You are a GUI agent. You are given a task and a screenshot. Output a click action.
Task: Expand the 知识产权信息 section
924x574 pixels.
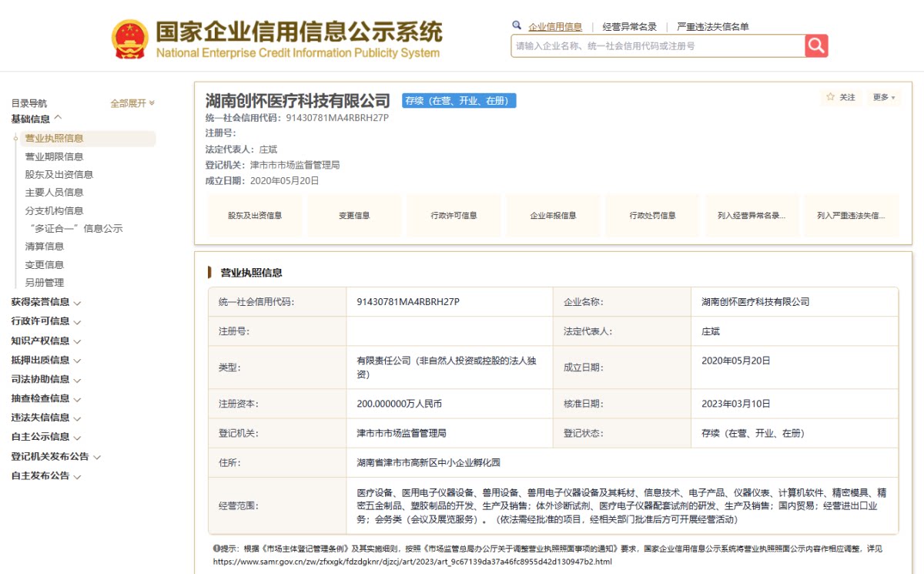[46, 341]
